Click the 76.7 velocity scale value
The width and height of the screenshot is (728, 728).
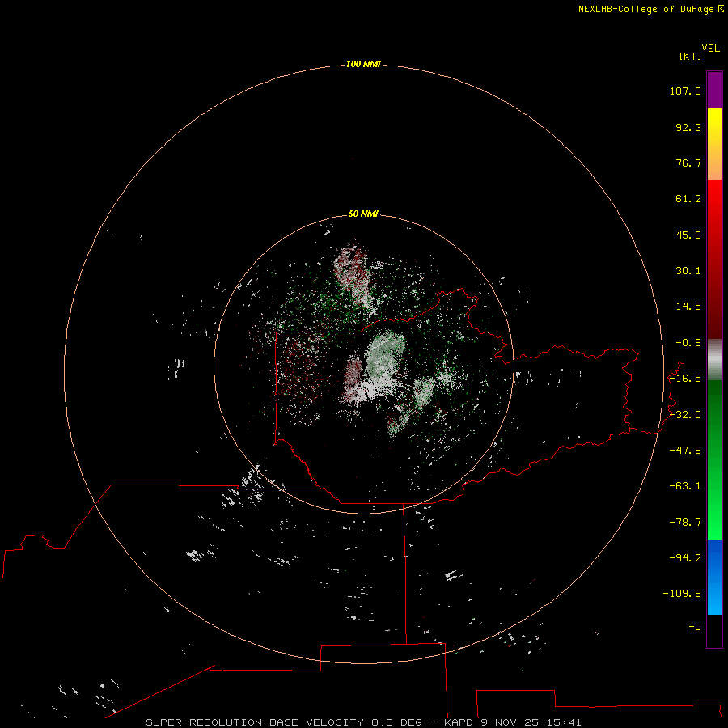pos(688,163)
